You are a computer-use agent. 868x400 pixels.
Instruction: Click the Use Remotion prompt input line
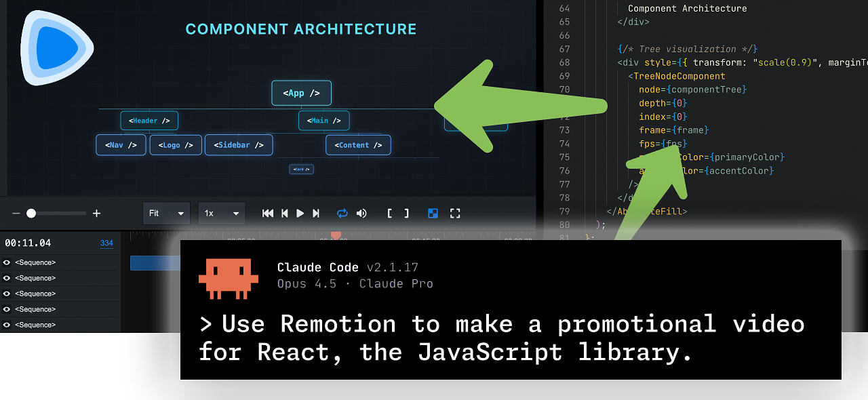(x=502, y=338)
